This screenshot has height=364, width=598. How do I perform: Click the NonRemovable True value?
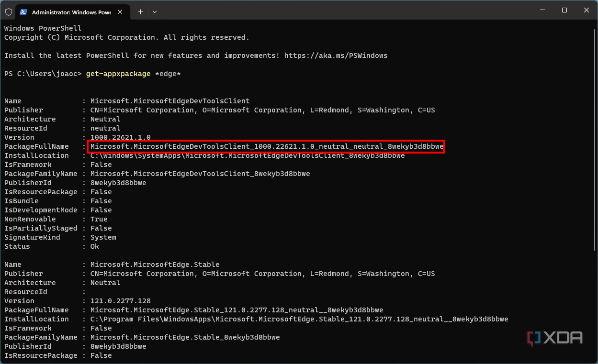pos(99,219)
